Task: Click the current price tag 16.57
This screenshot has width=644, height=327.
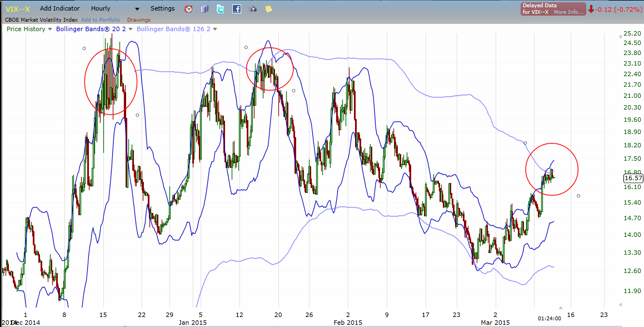Action: (632, 178)
